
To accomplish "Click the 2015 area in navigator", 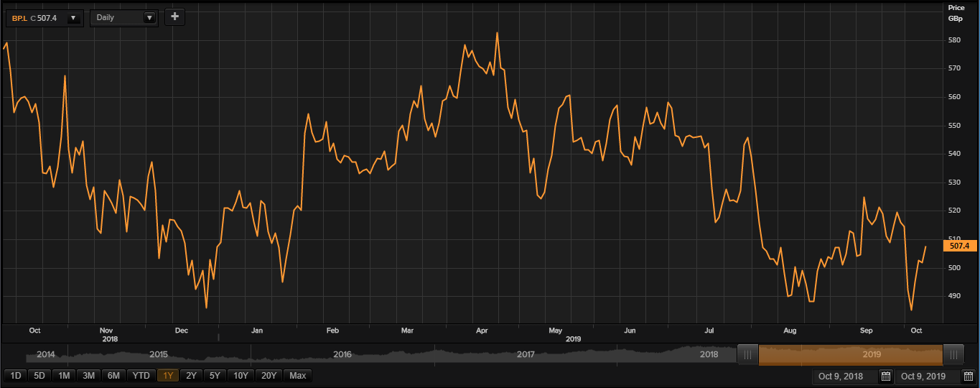I will click(x=159, y=354).
